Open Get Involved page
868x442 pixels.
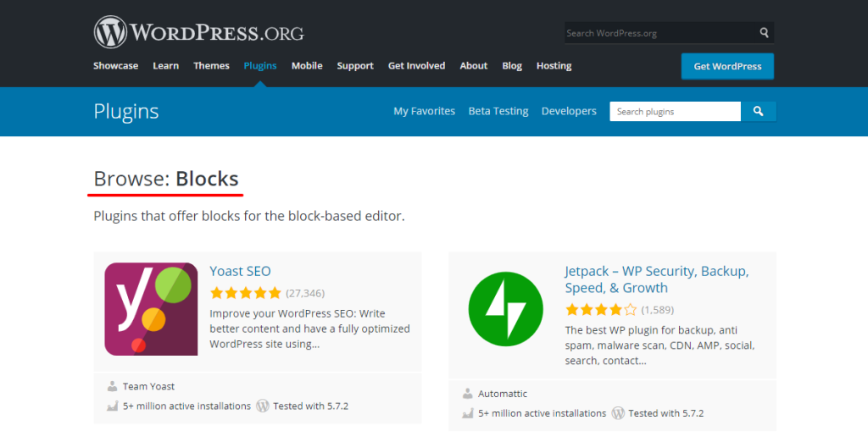417,65
